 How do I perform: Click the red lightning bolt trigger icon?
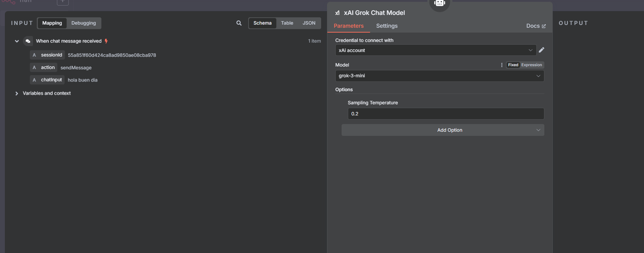click(x=106, y=41)
